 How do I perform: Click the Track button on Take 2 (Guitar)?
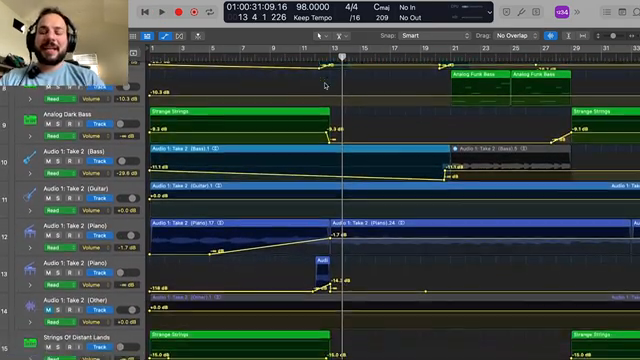pos(100,198)
